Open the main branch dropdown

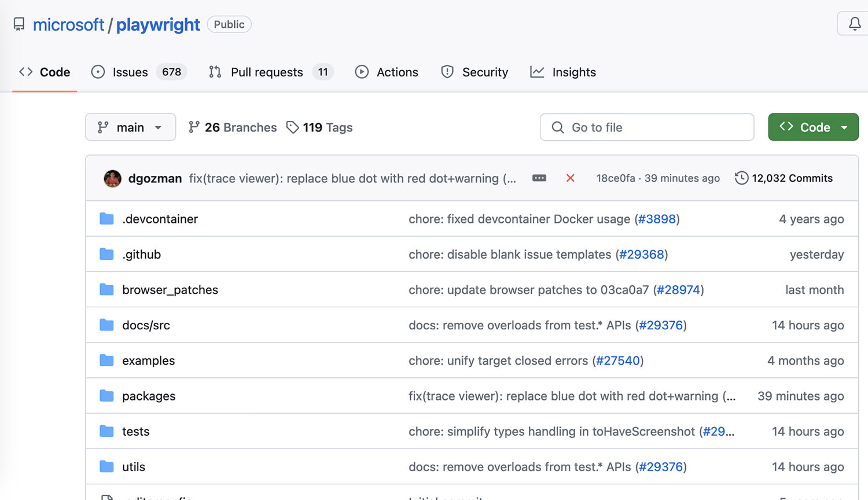pyautogui.click(x=130, y=127)
